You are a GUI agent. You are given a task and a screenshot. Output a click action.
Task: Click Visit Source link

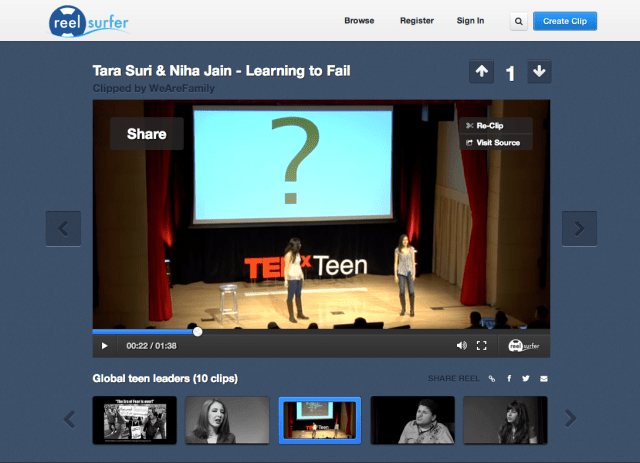point(496,142)
